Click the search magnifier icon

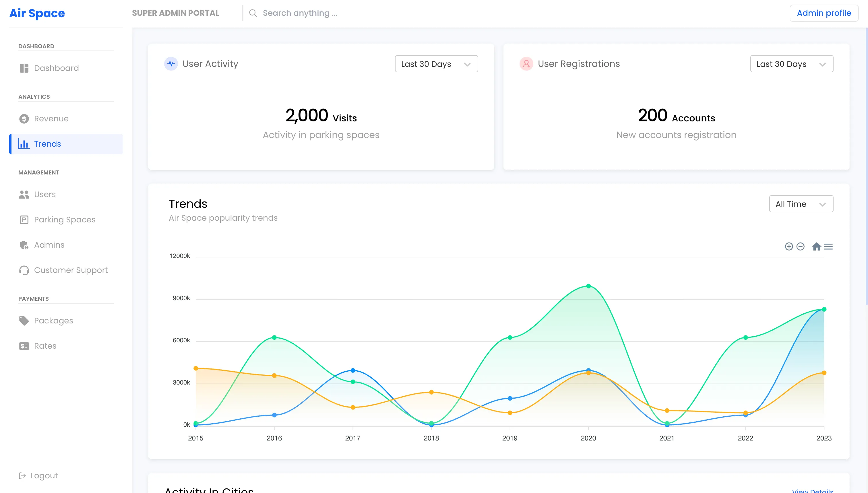tap(253, 13)
